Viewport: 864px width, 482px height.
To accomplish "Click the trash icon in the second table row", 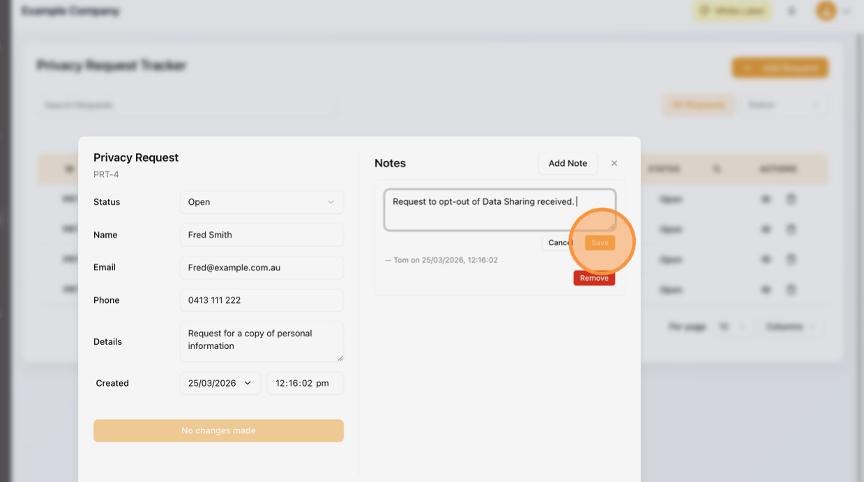I will (x=790, y=229).
